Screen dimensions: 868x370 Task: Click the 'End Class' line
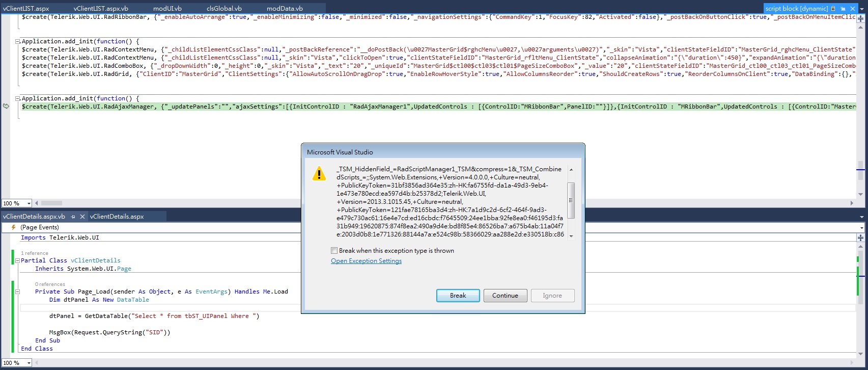(x=37, y=349)
